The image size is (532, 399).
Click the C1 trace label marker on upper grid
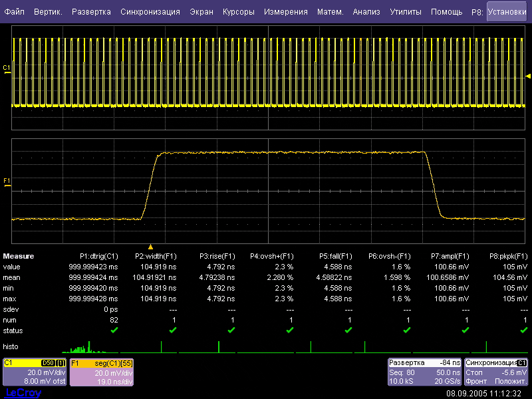pyautogui.click(x=7, y=68)
